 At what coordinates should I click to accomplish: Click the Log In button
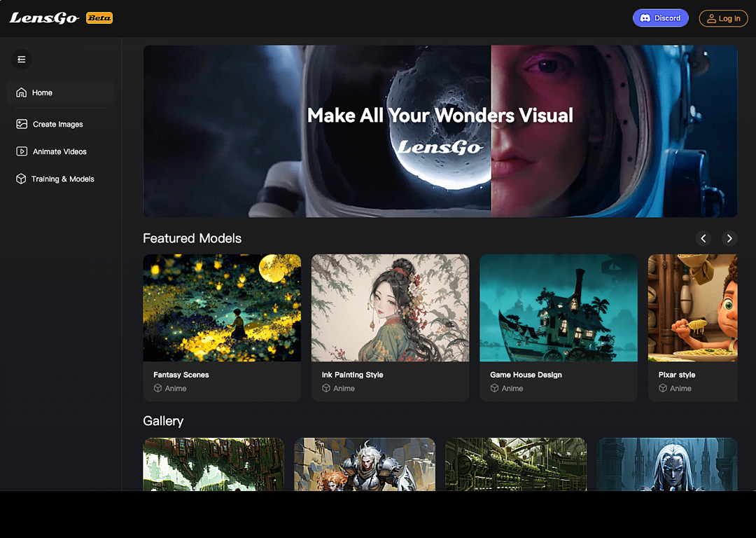[723, 19]
